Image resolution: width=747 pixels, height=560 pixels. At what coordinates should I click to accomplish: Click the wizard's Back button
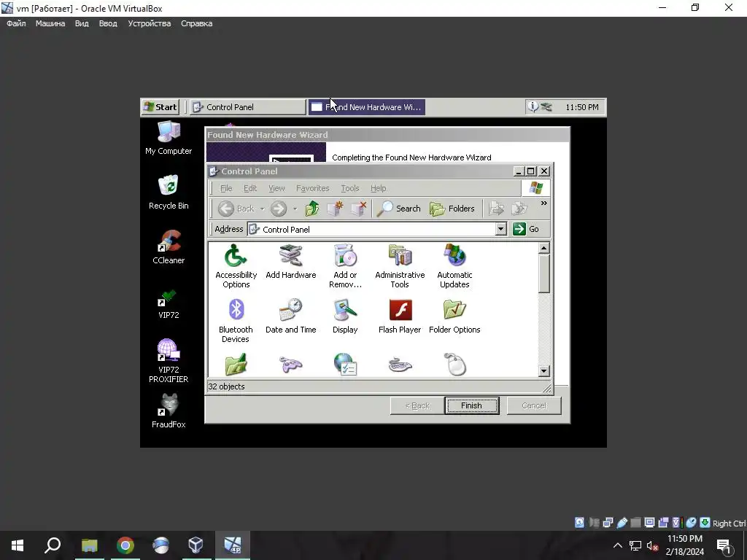pos(417,405)
